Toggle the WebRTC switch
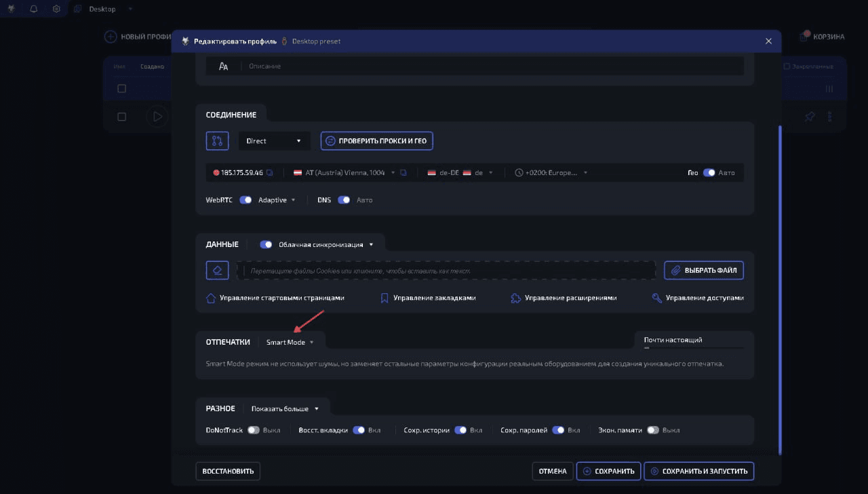The width and height of the screenshot is (868, 494). pos(245,200)
